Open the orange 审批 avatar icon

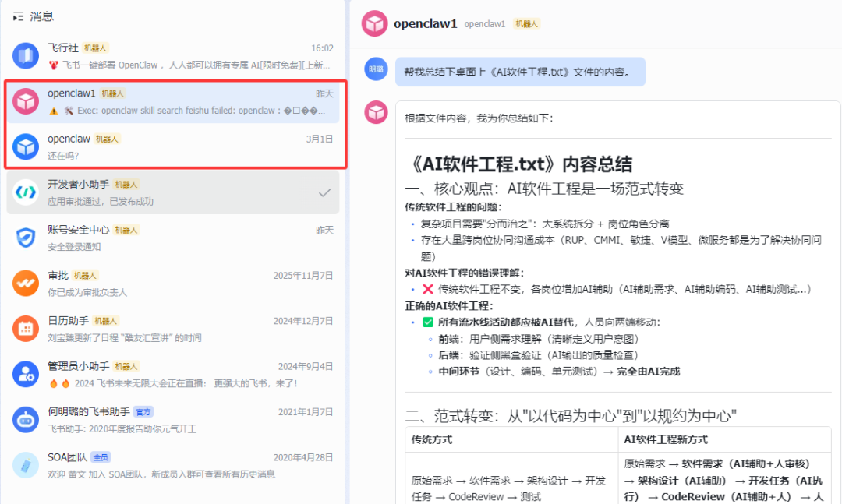click(x=26, y=284)
